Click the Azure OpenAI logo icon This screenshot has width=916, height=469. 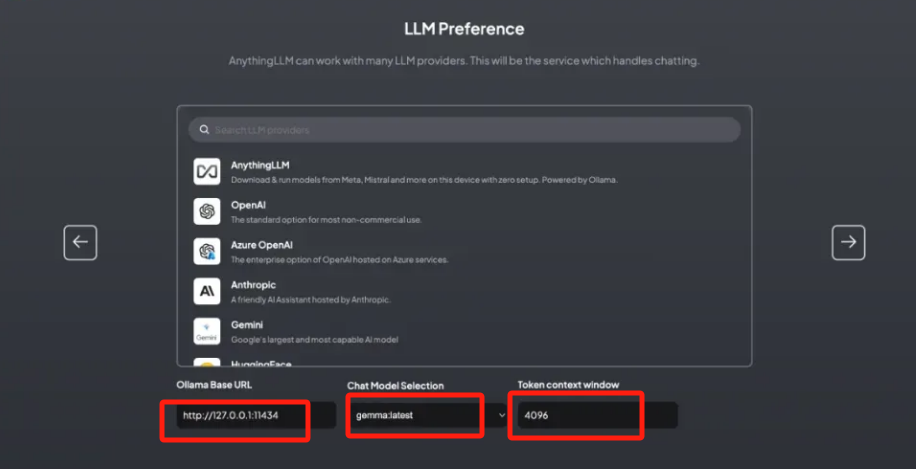207,251
